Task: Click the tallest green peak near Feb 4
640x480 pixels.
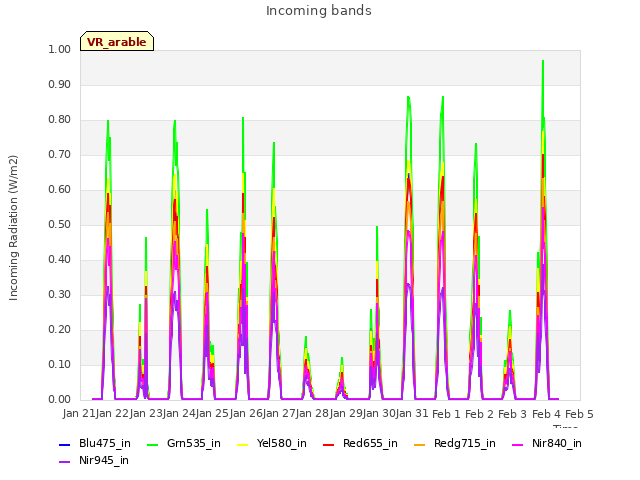Action: pos(543,61)
